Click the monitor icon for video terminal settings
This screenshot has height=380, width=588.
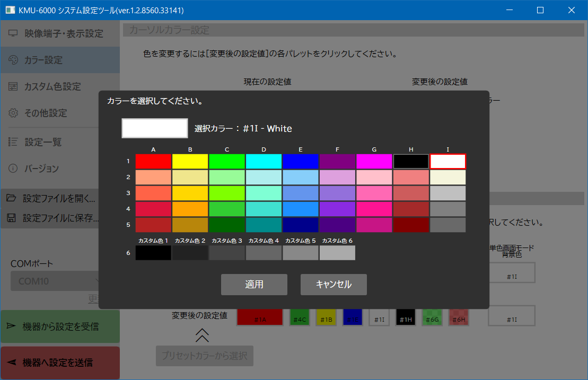coord(13,33)
